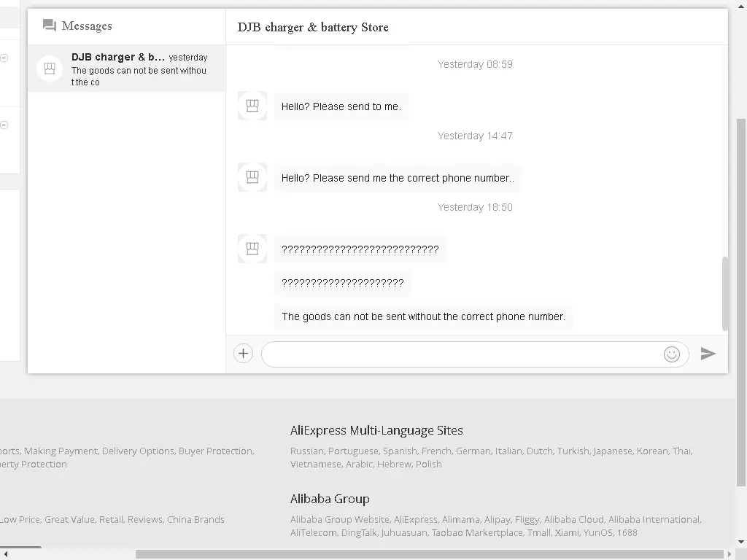Open the Juhuasuan link
Image resolution: width=747 pixels, height=560 pixels.
404,533
